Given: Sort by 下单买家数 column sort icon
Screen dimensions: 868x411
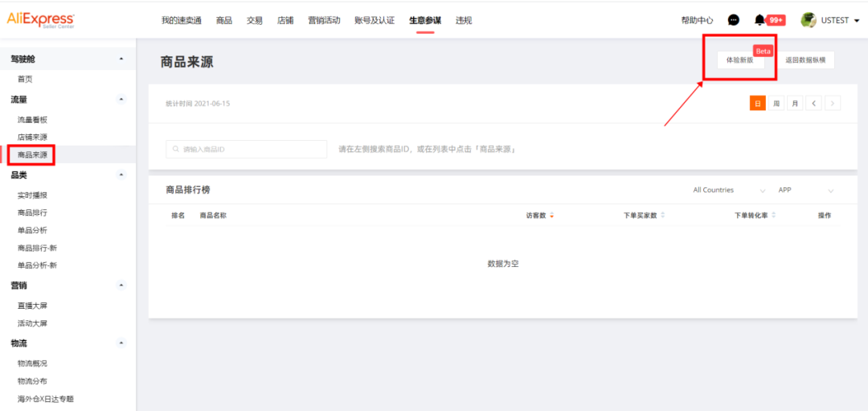Looking at the screenshot, I should [x=662, y=216].
